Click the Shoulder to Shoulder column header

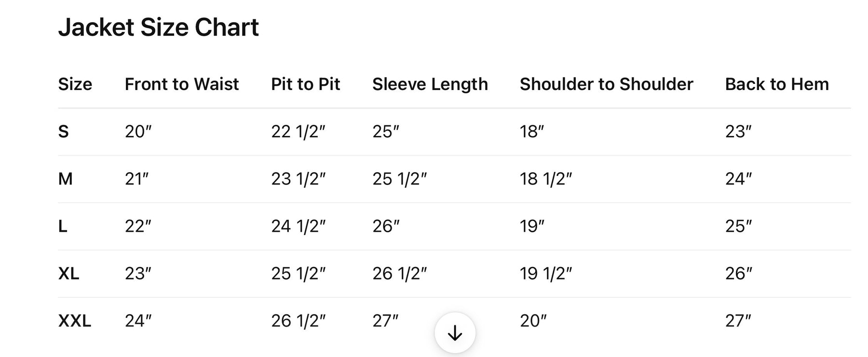[606, 84]
